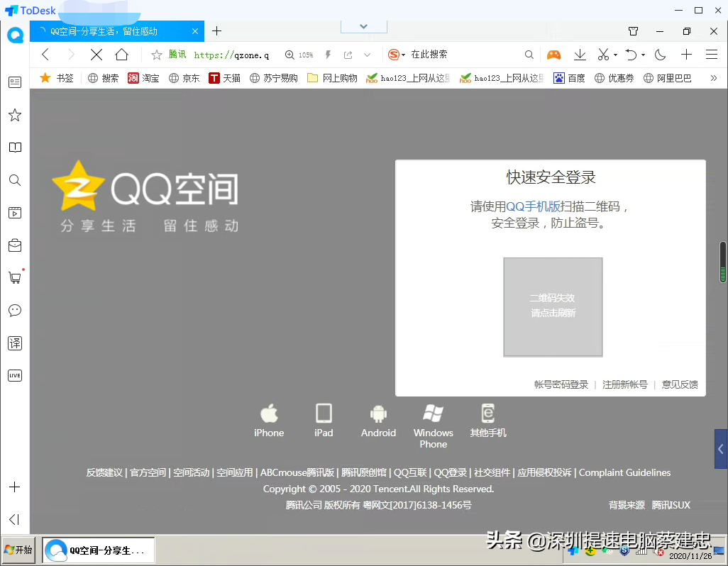
Task: Open the LIVE panel in the sidebar
Action: click(14, 375)
